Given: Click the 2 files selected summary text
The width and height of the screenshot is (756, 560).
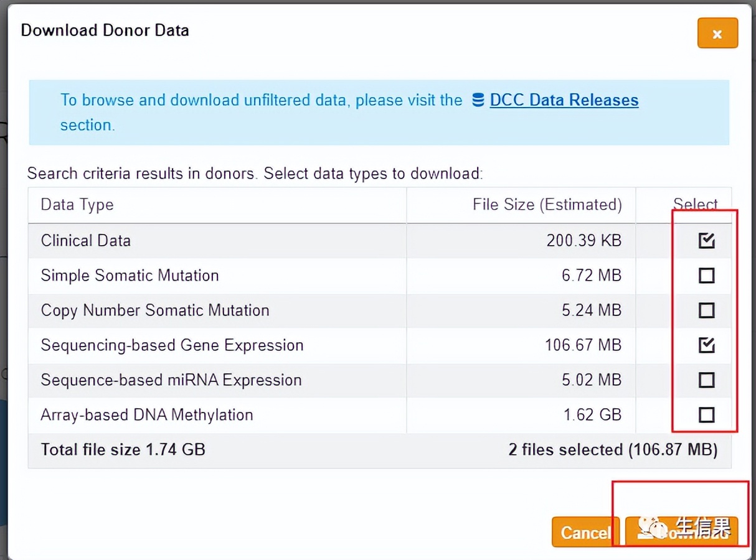Looking at the screenshot, I should click(x=612, y=449).
